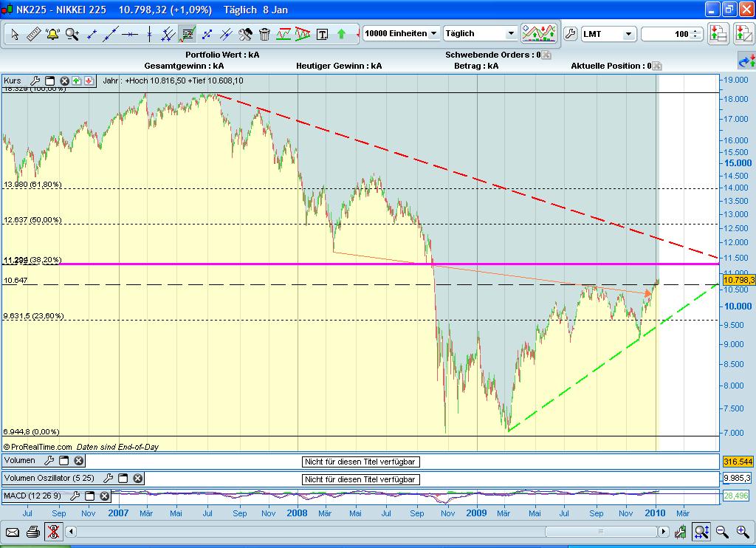Image resolution: width=756 pixels, height=548 pixels.
Task: Pick the ruler measuring tool
Action: click(33, 34)
